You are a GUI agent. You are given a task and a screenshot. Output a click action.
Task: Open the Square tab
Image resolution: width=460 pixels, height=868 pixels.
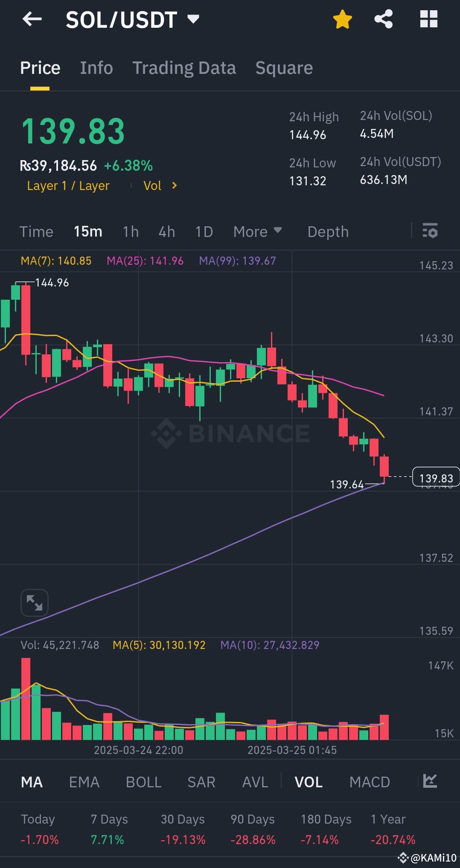click(x=284, y=67)
